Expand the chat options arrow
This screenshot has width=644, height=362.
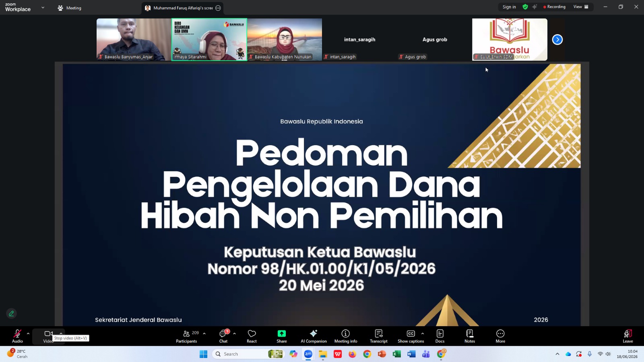pos(234,333)
